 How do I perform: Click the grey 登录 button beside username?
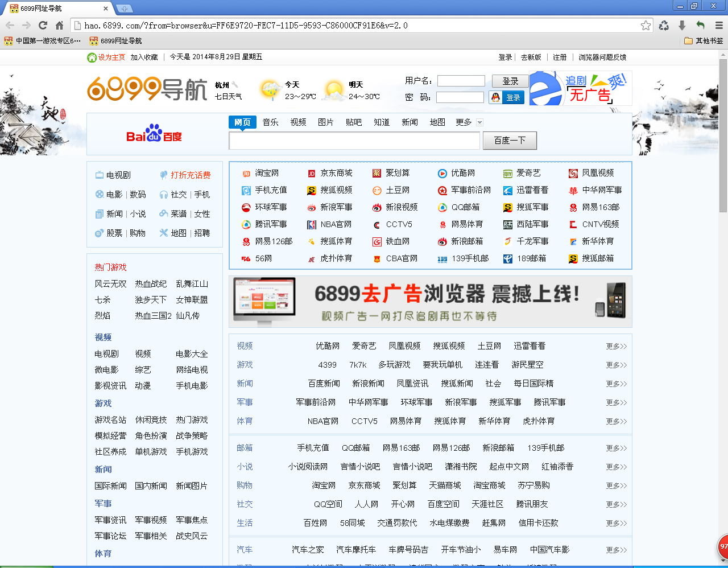[x=510, y=81]
